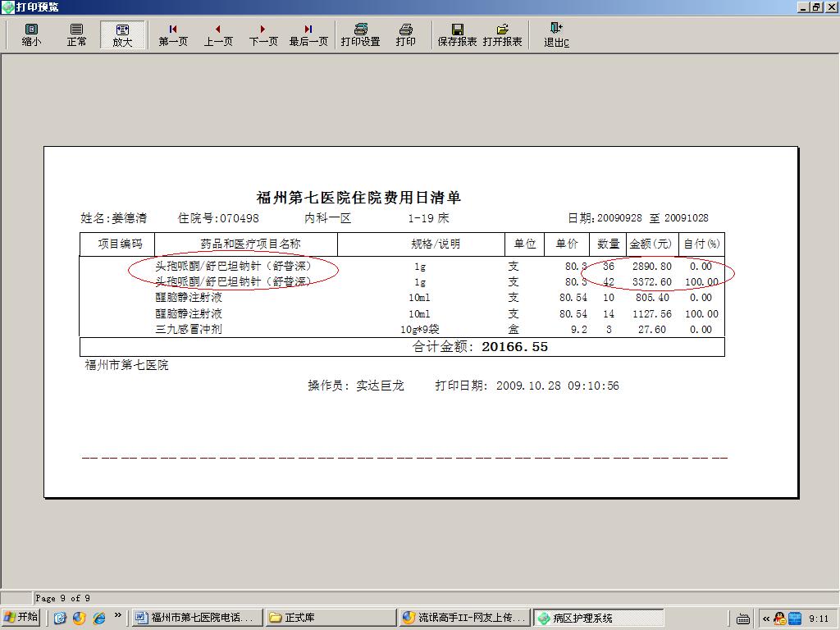Switch to 病区护理系统 taskbar item
Image resolution: width=840 pixels, height=630 pixels.
598,618
